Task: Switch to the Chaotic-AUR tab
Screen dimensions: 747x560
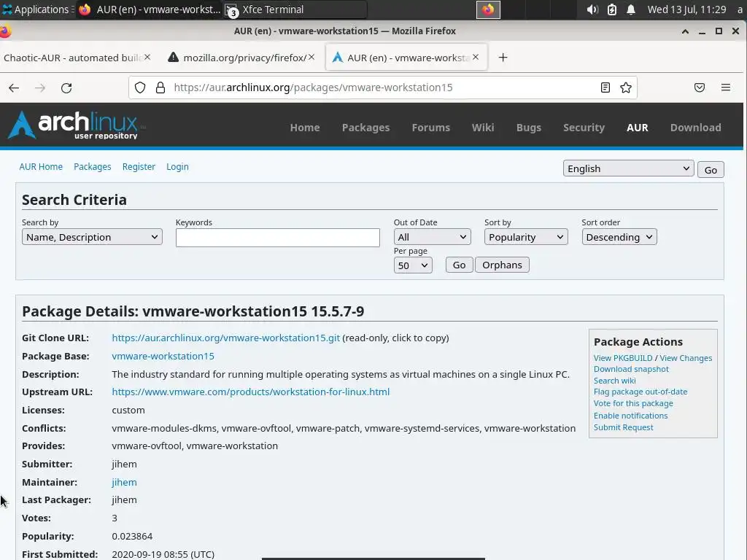Action: point(73,58)
